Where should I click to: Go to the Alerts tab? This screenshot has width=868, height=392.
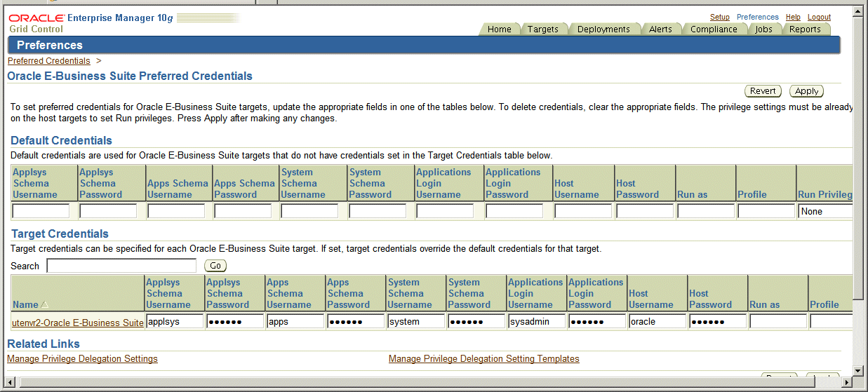click(x=660, y=29)
